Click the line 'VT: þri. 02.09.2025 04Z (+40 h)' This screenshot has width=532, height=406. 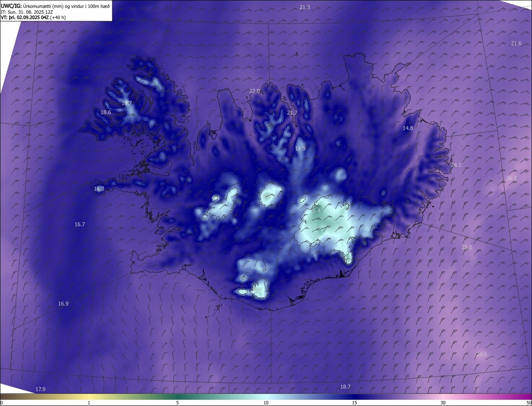pos(34,17)
